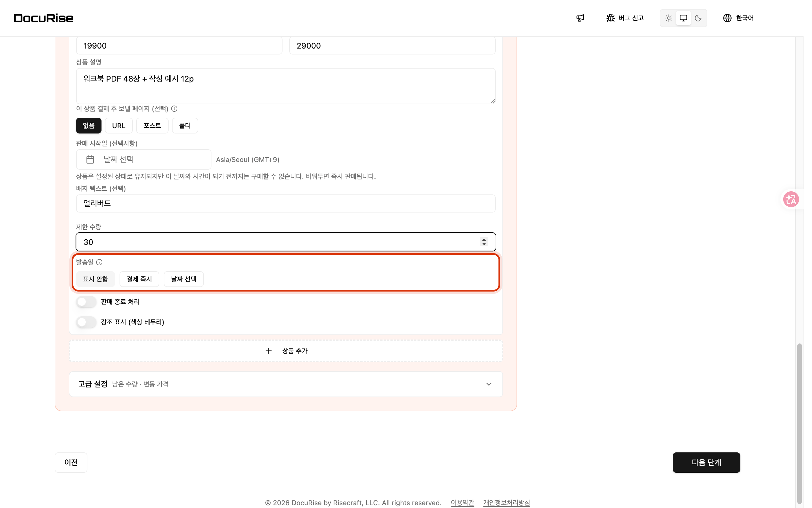Image resolution: width=812 pixels, height=508 pixels.
Task: Click the 29000 price field
Action: (392, 46)
